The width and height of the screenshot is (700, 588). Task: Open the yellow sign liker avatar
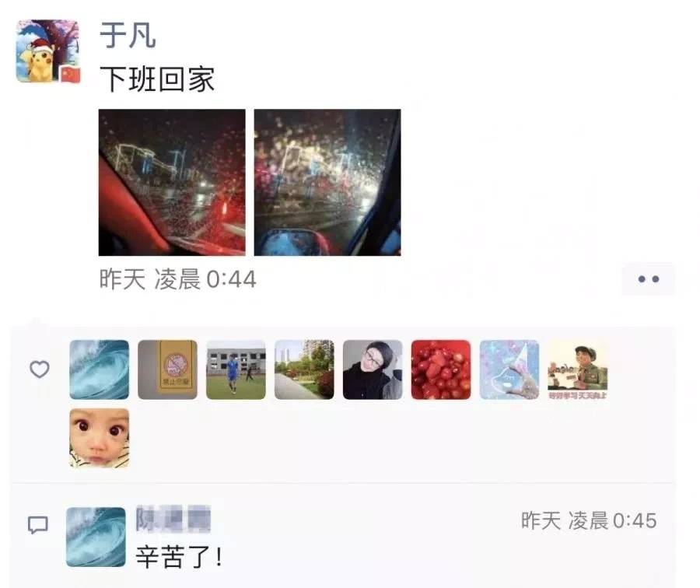click(167, 369)
